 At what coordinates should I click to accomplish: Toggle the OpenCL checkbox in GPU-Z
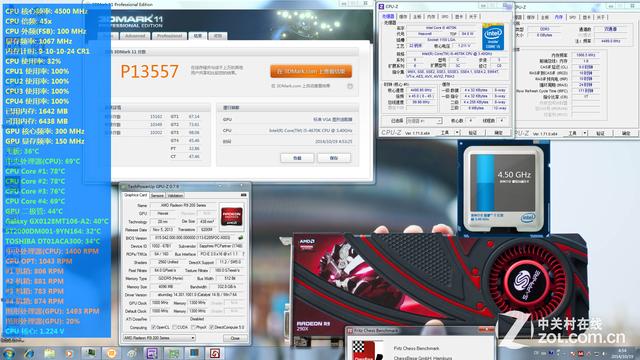[154, 327]
